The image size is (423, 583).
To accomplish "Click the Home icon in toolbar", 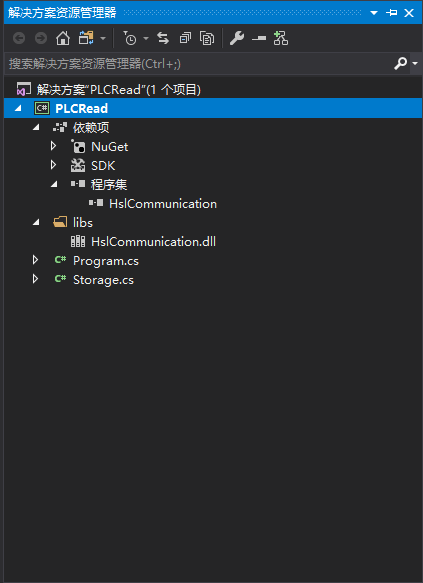I will [63, 38].
